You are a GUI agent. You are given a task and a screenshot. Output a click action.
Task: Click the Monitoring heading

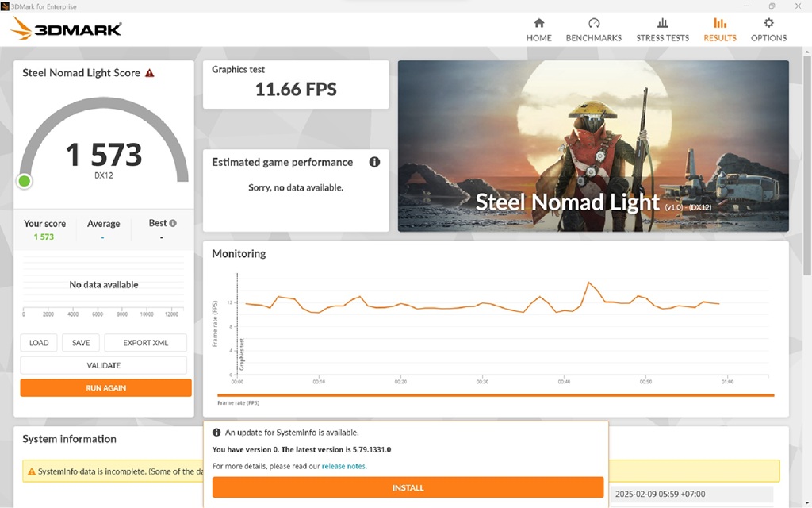pyautogui.click(x=239, y=253)
